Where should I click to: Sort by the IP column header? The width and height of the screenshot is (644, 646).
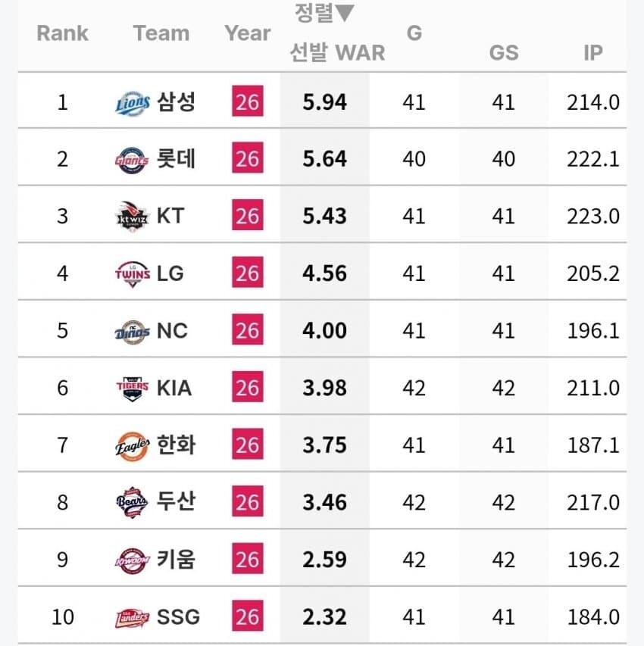pyautogui.click(x=593, y=53)
